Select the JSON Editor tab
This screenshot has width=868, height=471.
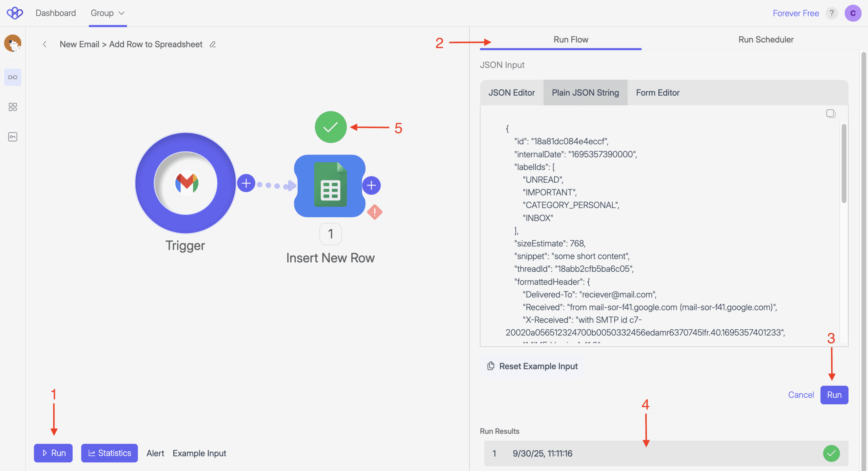(x=511, y=93)
